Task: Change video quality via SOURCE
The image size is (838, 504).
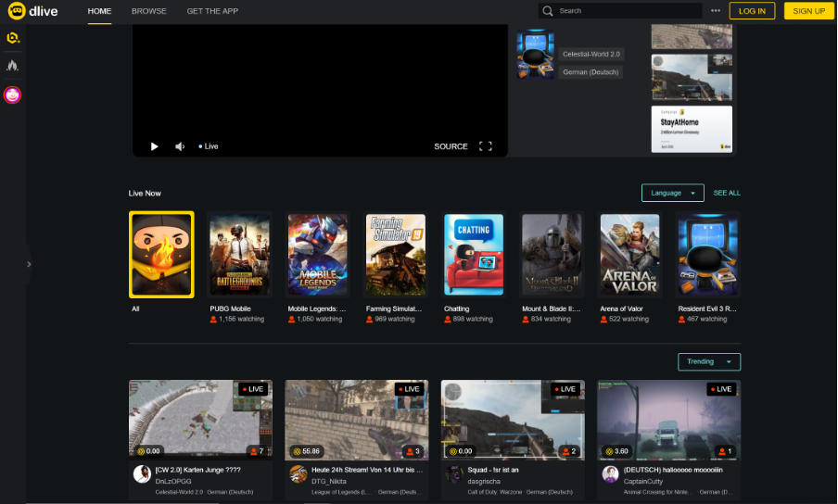Action: [x=451, y=146]
